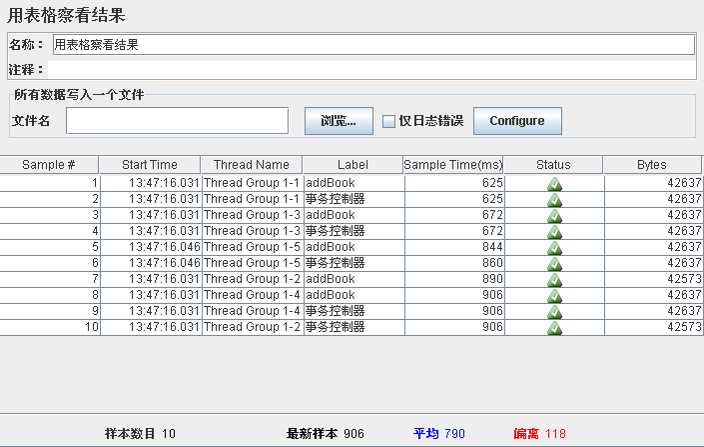Image resolution: width=704 pixels, height=447 pixels.
Task: Click the green status icon in sample row 6
Action: 554,264
